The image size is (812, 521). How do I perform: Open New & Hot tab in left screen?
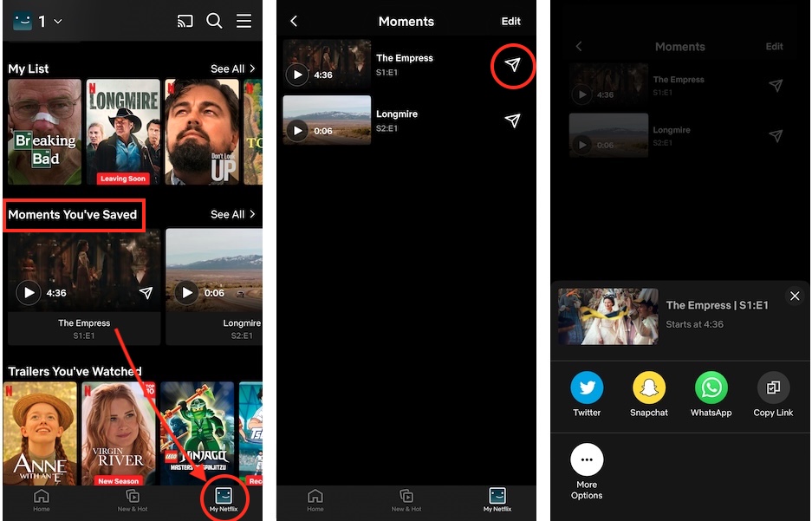(x=133, y=500)
